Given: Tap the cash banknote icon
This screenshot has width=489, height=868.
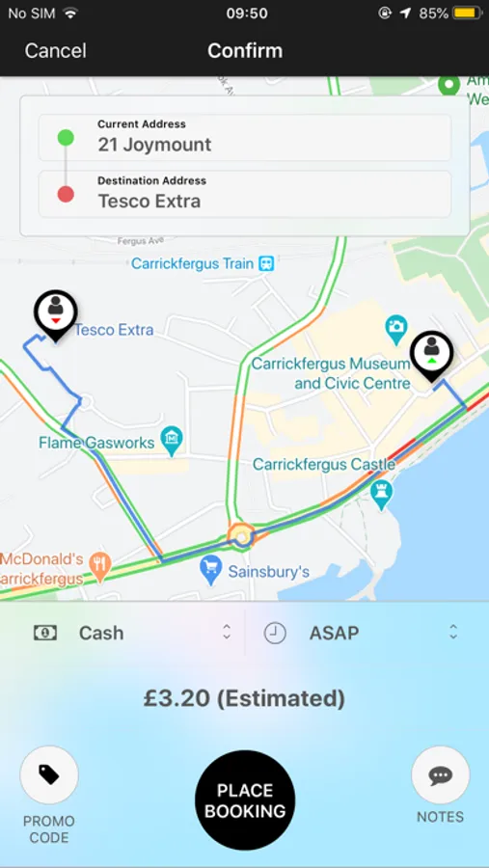Looking at the screenshot, I should click(x=45, y=633).
